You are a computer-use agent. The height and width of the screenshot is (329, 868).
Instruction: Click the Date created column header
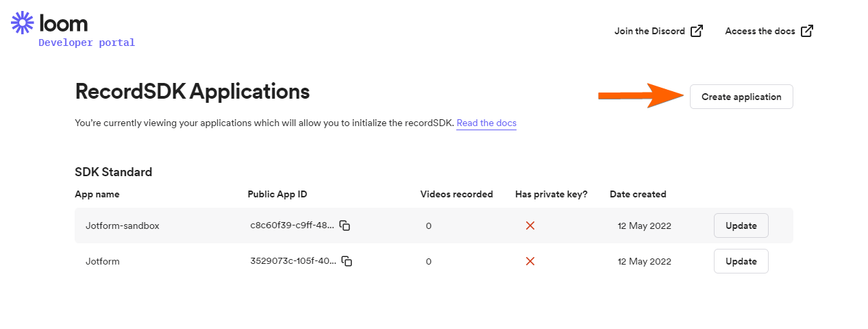point(638,194)
